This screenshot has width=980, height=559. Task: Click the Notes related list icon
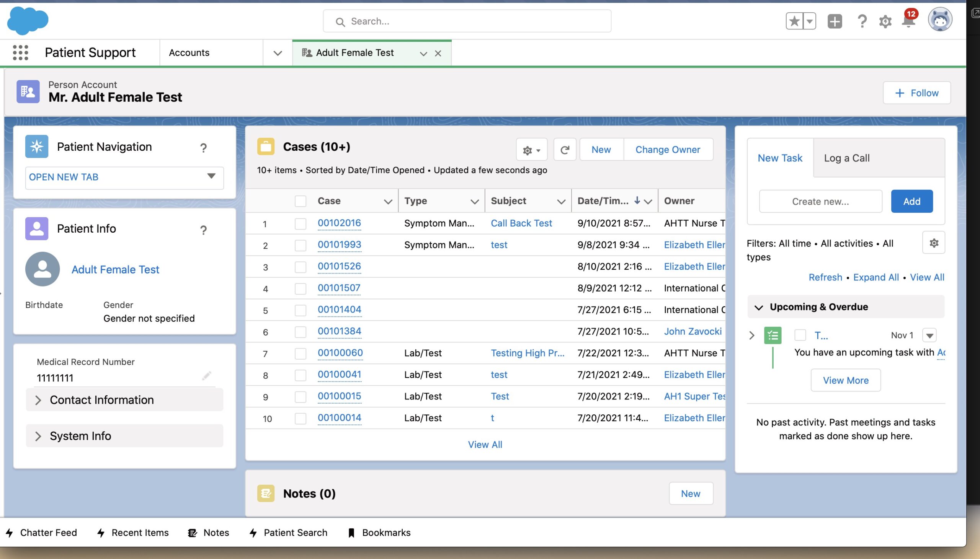[x=266, y=493]
